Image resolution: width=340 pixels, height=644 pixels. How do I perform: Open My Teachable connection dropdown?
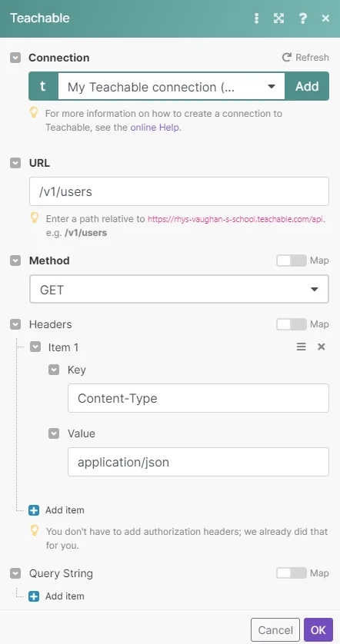point(172,87)
